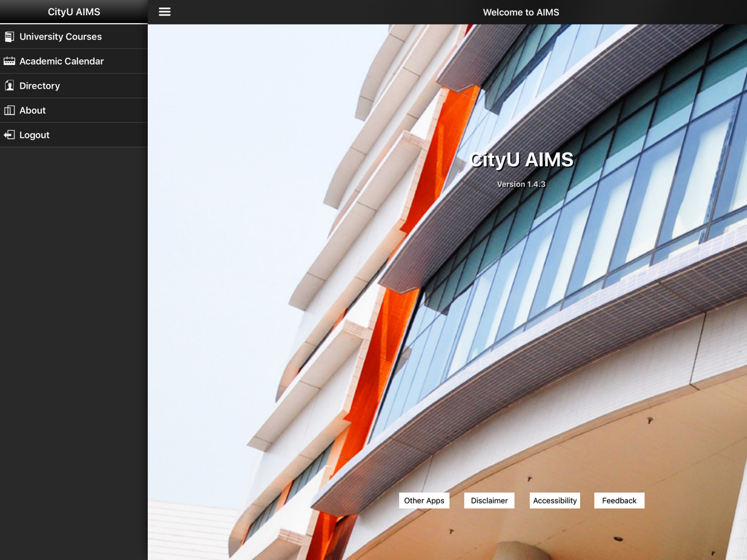Click the CityU AIMS header in the sidebar
This screenshot has width=747, height=560.
click(x=74, y=11)
